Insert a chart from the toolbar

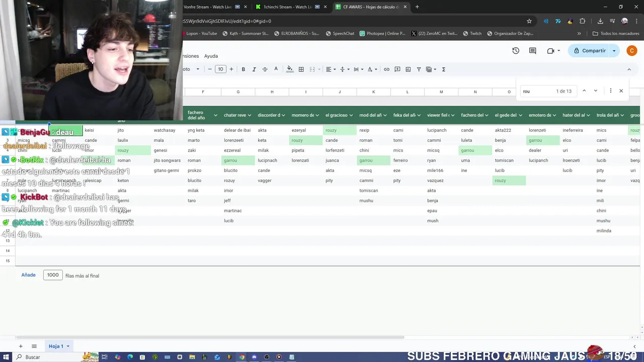pos(408,69)
